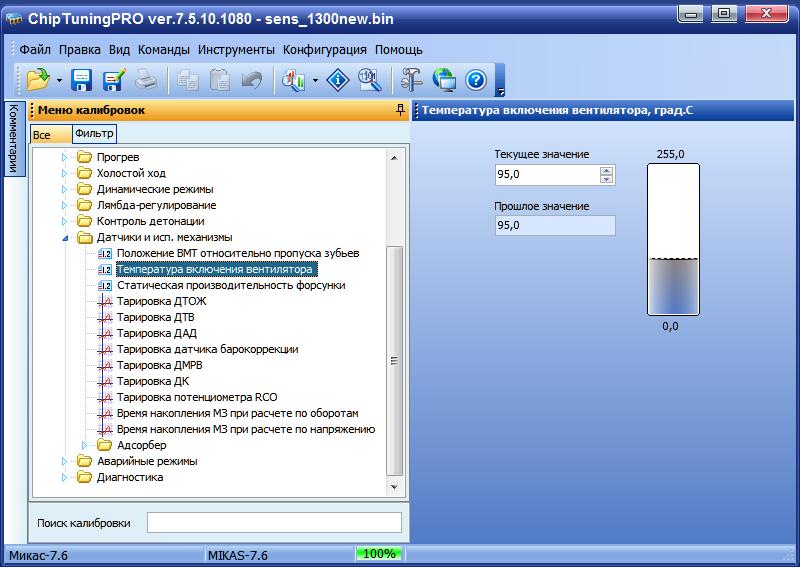
Task: Open the dropdown arrow next to the open-file icon
Action: (x=59, y=81)
